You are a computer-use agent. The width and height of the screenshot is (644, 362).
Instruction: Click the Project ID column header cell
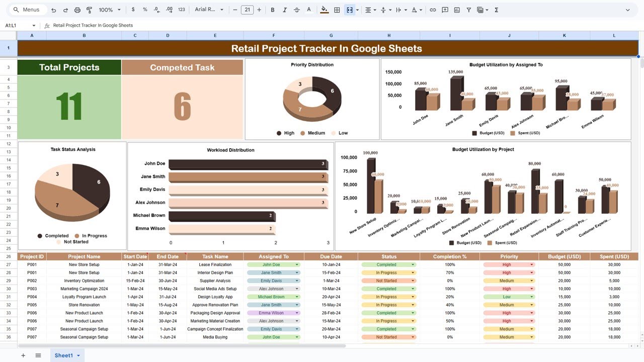(x=32, y=256)
